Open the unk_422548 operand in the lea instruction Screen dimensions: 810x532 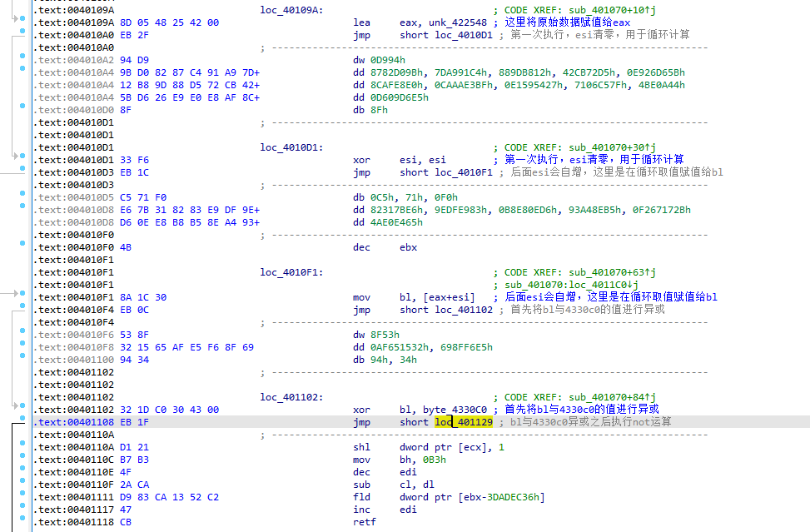point(456,22)
